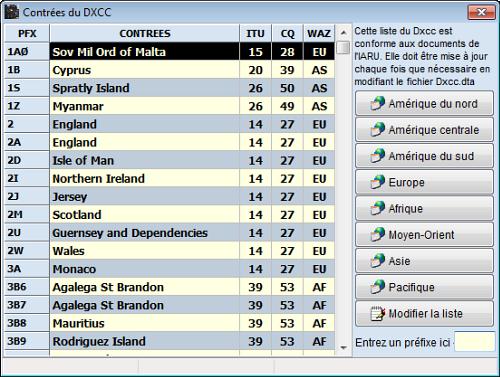This screenshot has width=500, height=377.
Task: Click the notepad icon on Modifier la liste
Action: point(378,313)
